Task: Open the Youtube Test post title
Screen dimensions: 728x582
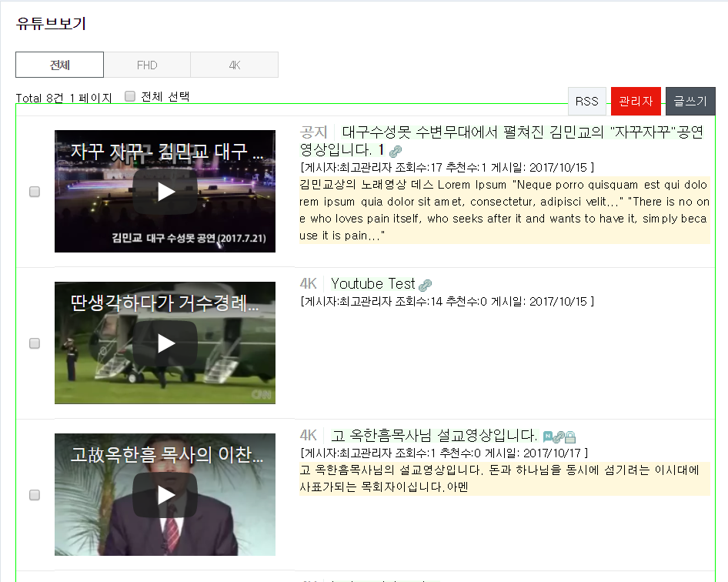Action: tap(372, 284)
